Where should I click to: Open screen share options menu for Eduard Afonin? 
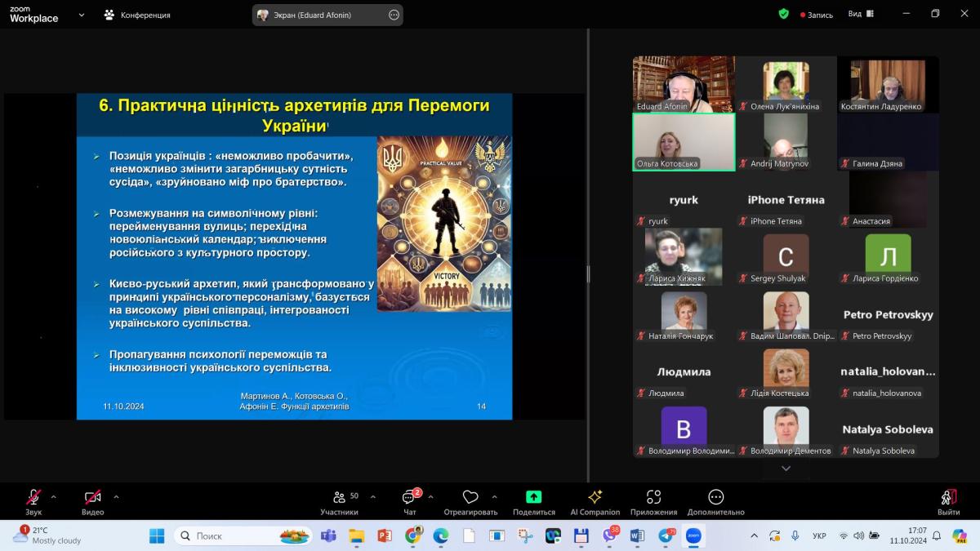(x=394, y=15)
